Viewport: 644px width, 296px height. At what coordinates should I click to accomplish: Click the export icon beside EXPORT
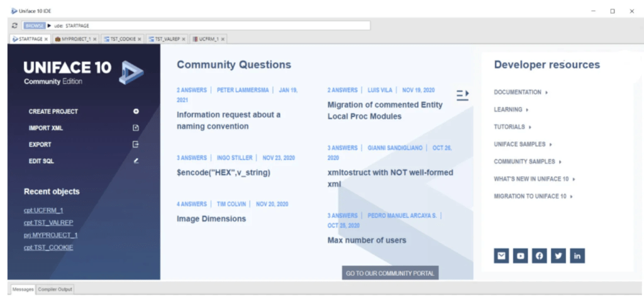click(x=136, y=145)
